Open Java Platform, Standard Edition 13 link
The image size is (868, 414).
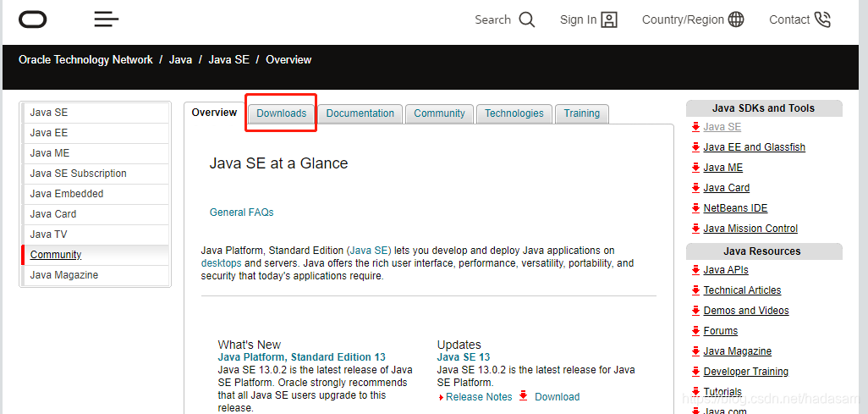302,357
